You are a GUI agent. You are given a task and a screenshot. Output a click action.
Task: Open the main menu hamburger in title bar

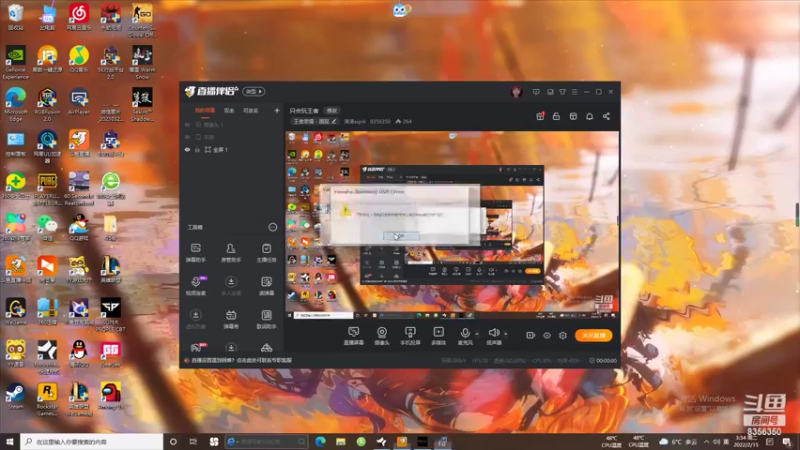tap(574, 92)
